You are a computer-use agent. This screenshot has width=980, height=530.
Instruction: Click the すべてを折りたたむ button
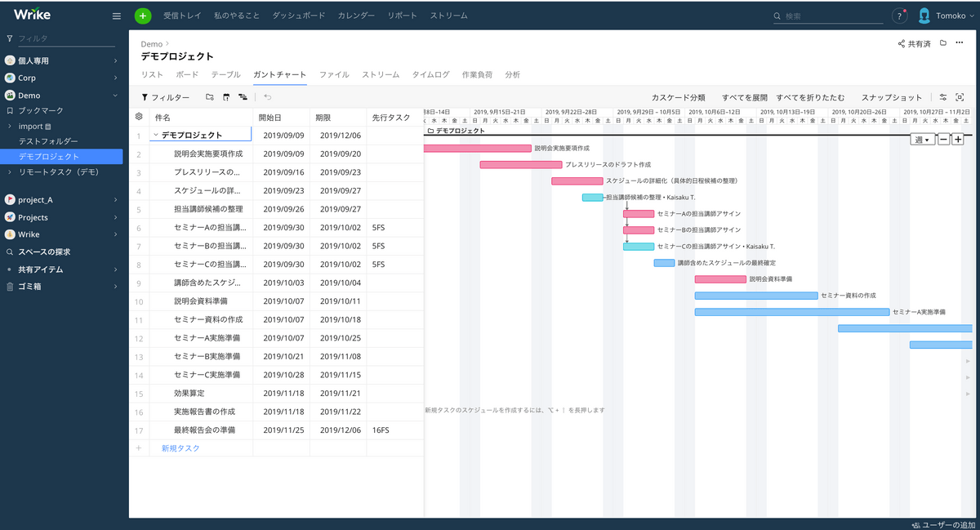tap(810, 97)
